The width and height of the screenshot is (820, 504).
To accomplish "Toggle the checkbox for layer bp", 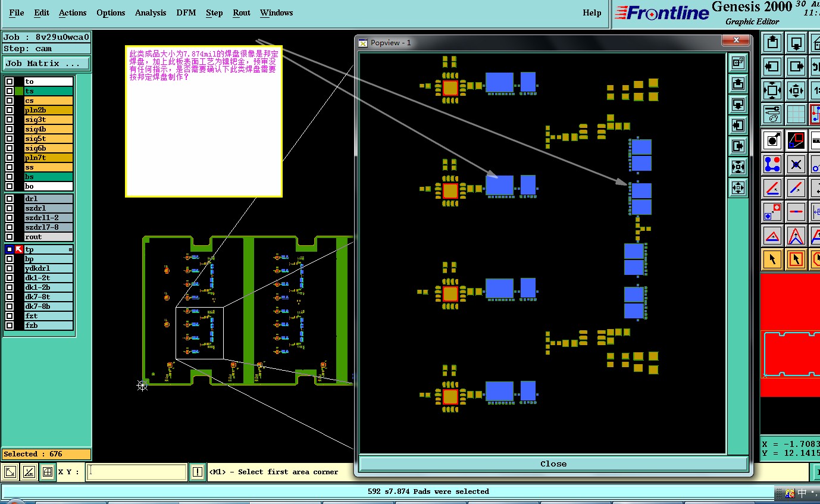I will (x=10, y=259).
